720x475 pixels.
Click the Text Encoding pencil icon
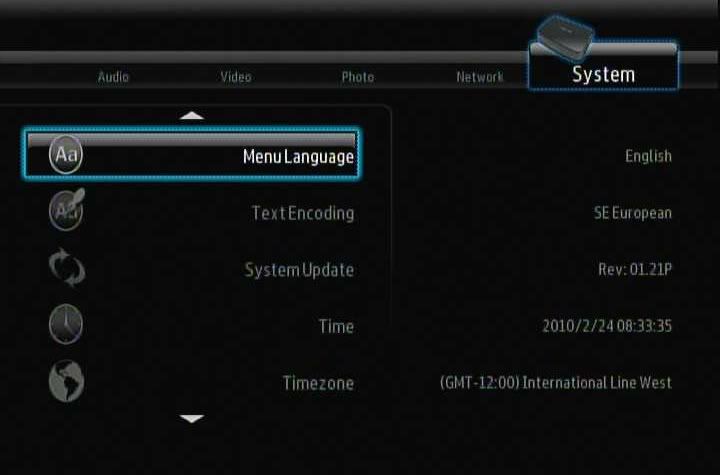pos(66,212)
